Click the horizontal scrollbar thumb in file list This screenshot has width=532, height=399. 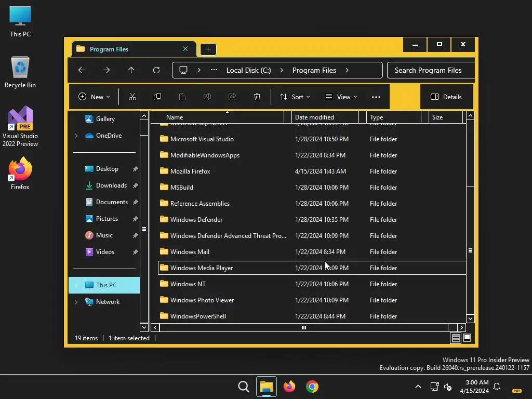(x=303, y=327)
